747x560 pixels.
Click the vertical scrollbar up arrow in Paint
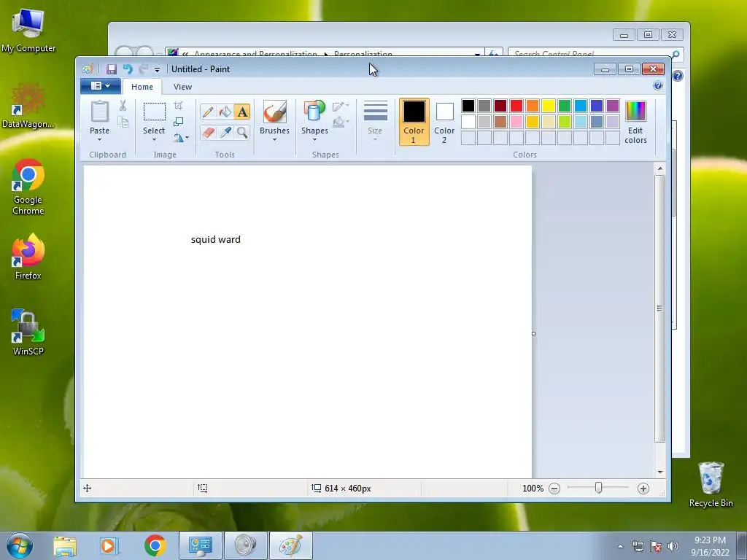pyautogui.click(x=659, y=168)
